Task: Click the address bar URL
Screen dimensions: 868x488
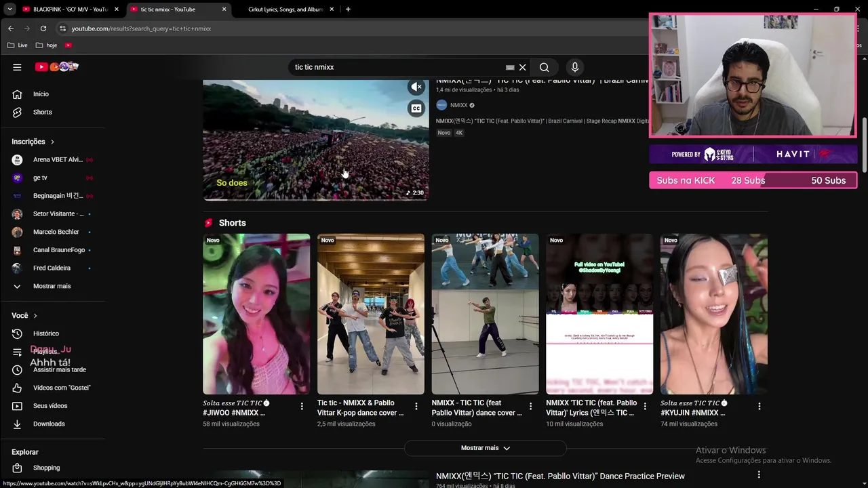Action: (141, 28)
